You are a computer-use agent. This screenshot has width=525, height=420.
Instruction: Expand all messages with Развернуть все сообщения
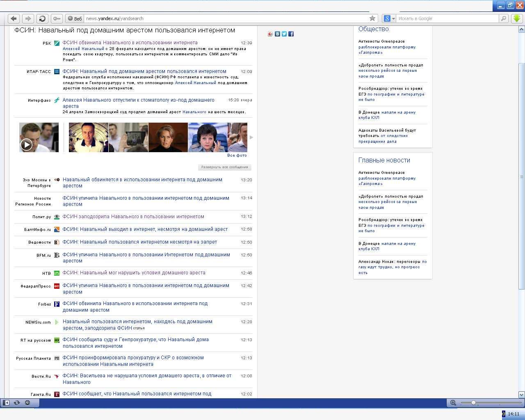pos(224,167)
